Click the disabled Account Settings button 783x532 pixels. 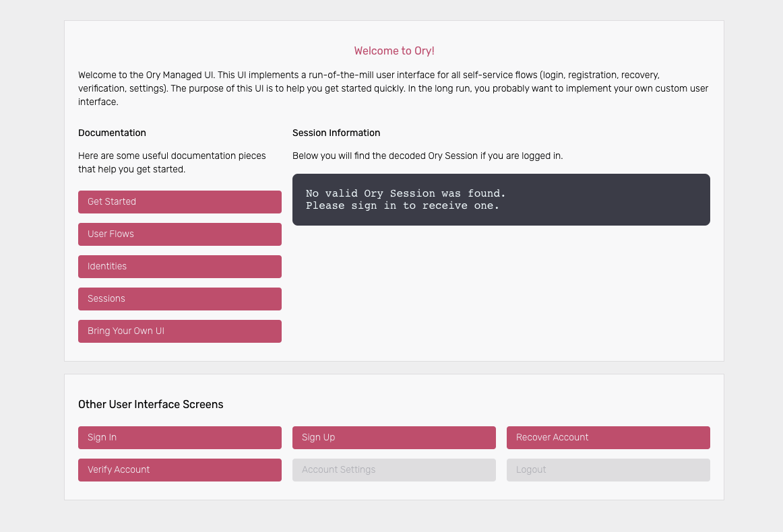point(394,470)
